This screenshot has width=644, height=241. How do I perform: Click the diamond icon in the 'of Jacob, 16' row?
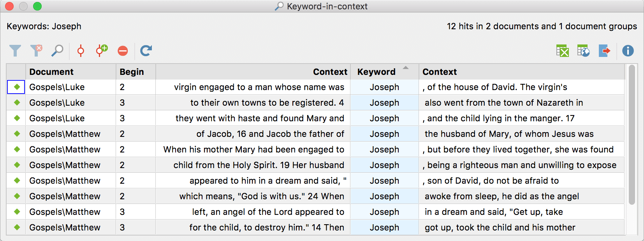pyautogui.click(x=17, y=134)
